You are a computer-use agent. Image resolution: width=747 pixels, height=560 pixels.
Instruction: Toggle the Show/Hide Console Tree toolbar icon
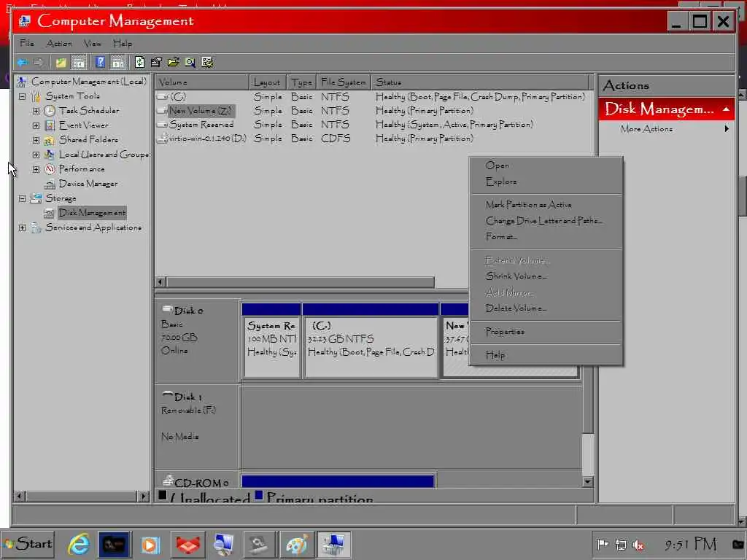click(79, 63)
